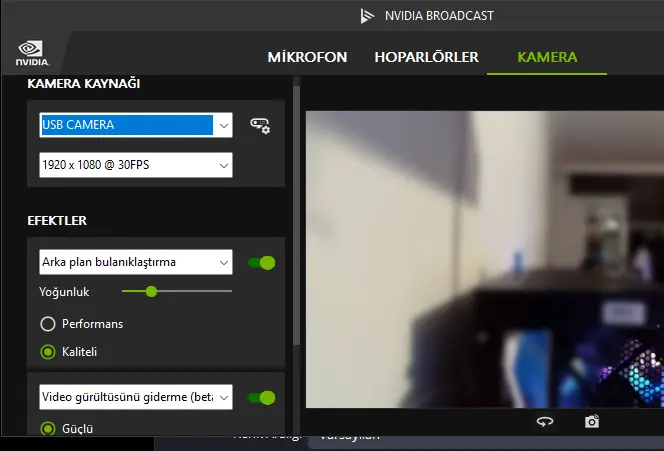The height and width of the screenshot is (451, 664).
Task: Open the Video gürültüsünü giderme dropdown
Action: 136,397
